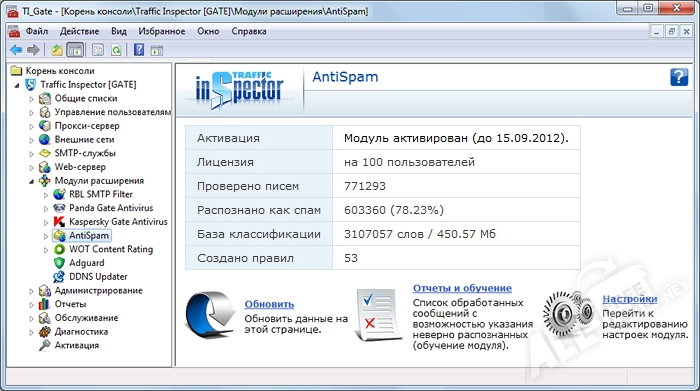Select the Активация tree item label
The height and width of the screenshot is (391, 700).
click(x=77, y=345)
